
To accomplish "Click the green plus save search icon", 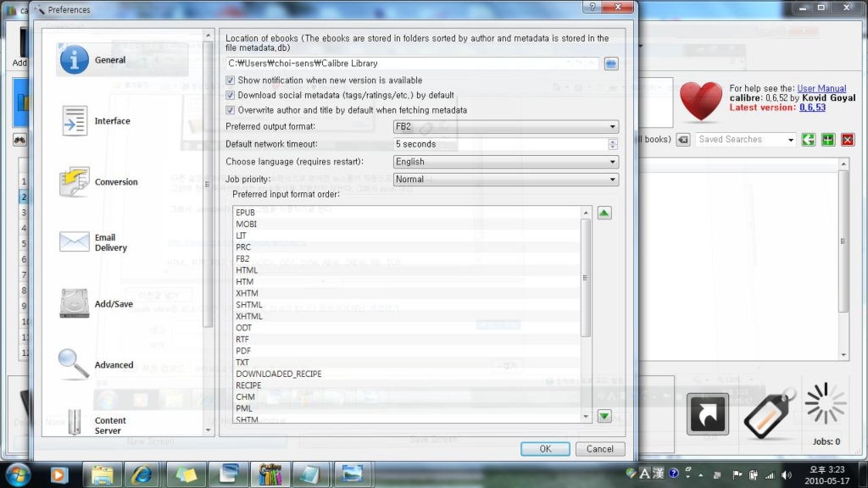I will [x=828, y=140].
